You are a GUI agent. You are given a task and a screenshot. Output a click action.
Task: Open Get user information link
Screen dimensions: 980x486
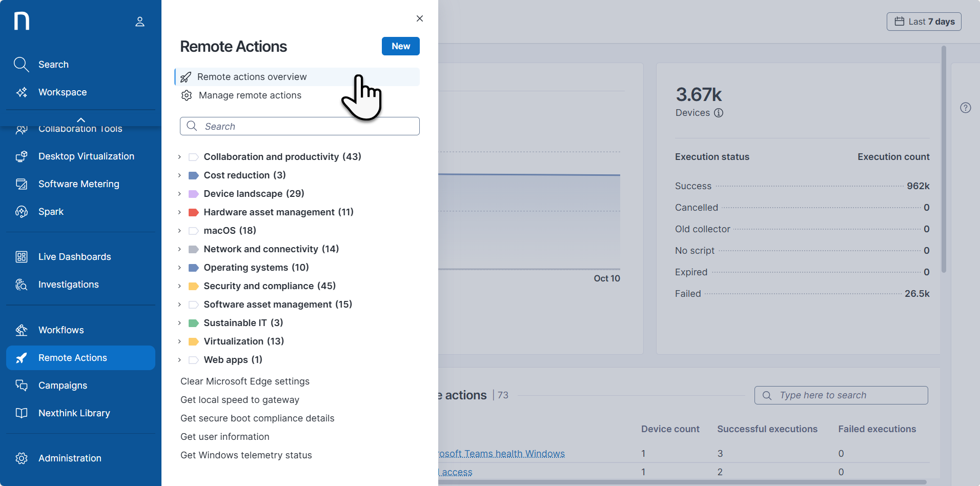tap(225, 437)
